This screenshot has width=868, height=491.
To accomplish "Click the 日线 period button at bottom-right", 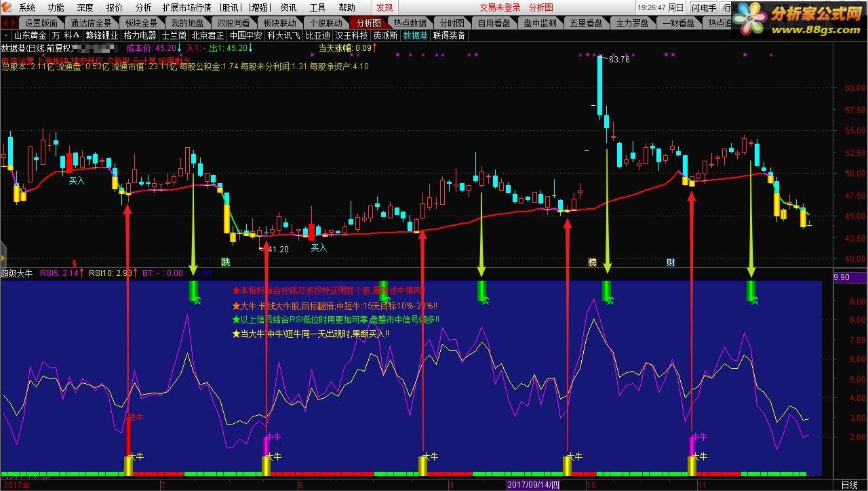I will (x=849, y=485).
